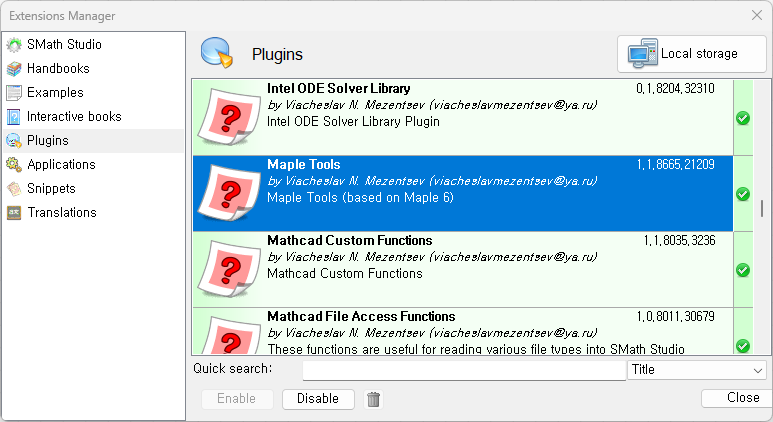Focus the Quick search text field
This screenshot has width=773, height=422.
(464, 370)
